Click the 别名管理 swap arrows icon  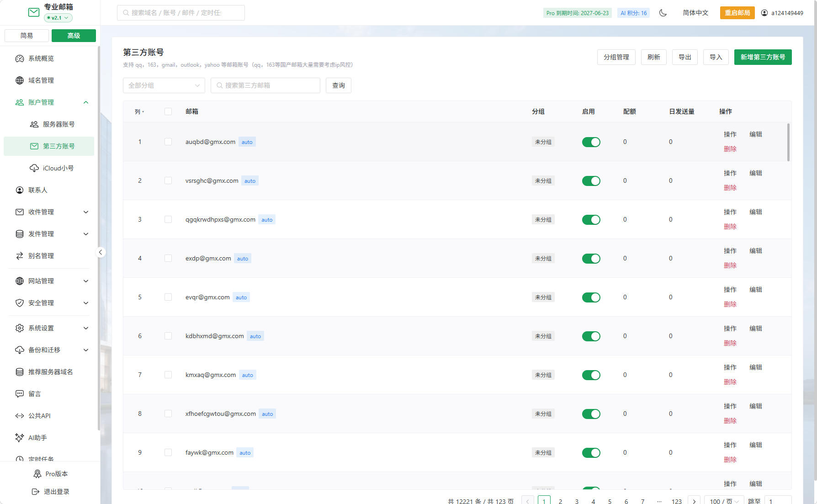[x=20, y=256]
